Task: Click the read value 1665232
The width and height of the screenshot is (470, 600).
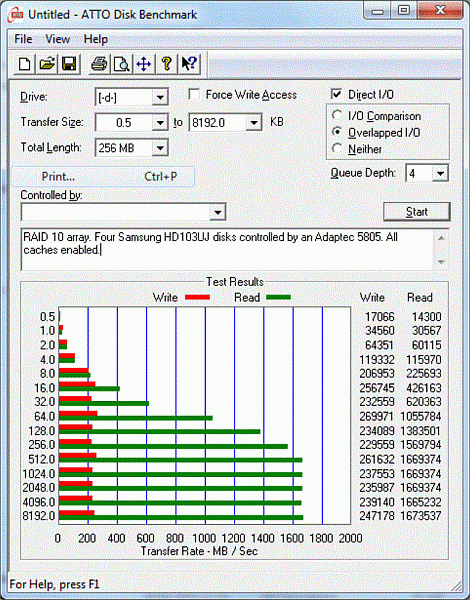Action: [420, 502]
